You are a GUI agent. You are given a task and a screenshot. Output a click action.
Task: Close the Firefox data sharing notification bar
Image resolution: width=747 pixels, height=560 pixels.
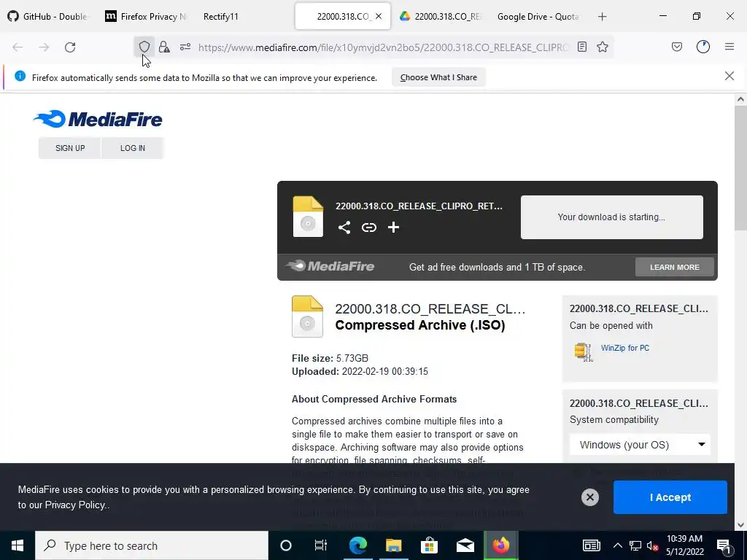(729, 76)
